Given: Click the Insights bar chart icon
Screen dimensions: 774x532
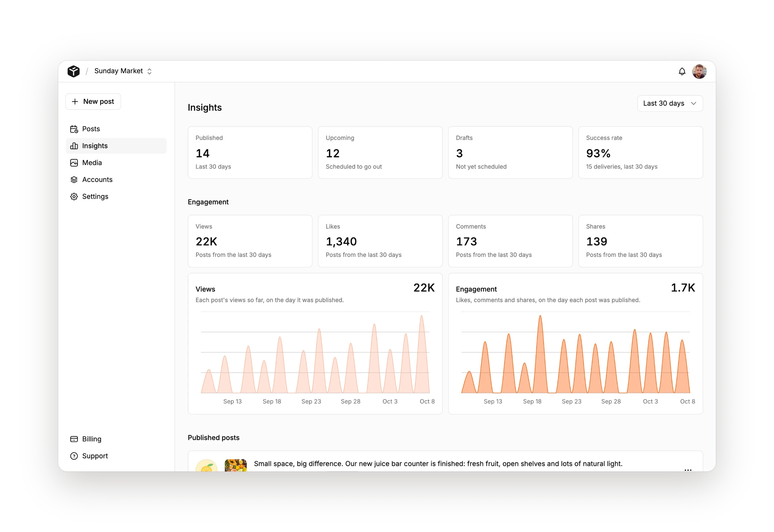Looking at the screenshot, I should pos(74,146).
